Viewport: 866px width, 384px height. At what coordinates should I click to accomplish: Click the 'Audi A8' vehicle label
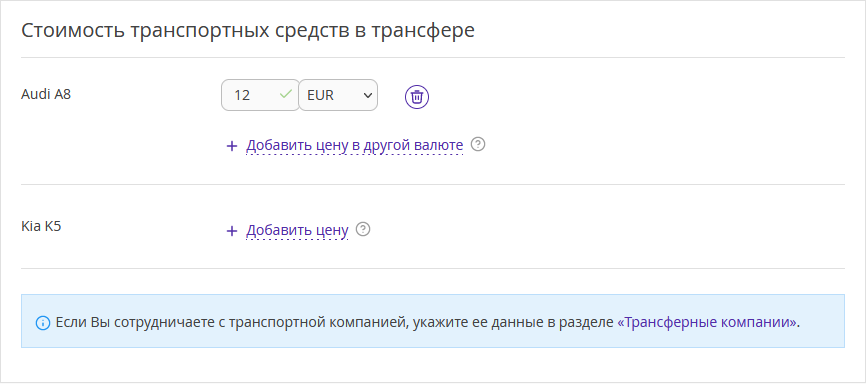46,94
